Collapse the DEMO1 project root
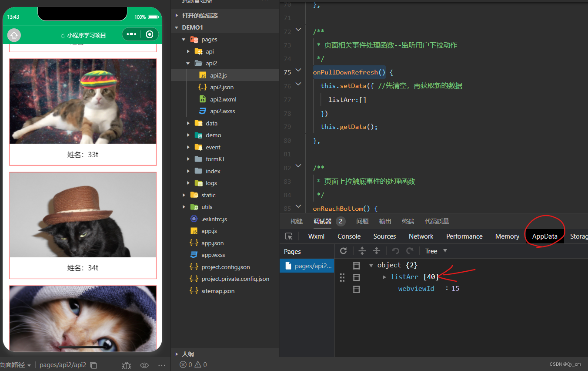This screenshot has width=588, height=371. coord(177,27)
